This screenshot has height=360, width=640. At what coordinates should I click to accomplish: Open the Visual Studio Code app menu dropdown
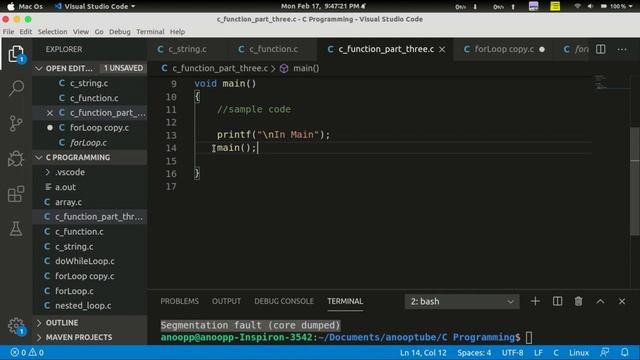95,6
